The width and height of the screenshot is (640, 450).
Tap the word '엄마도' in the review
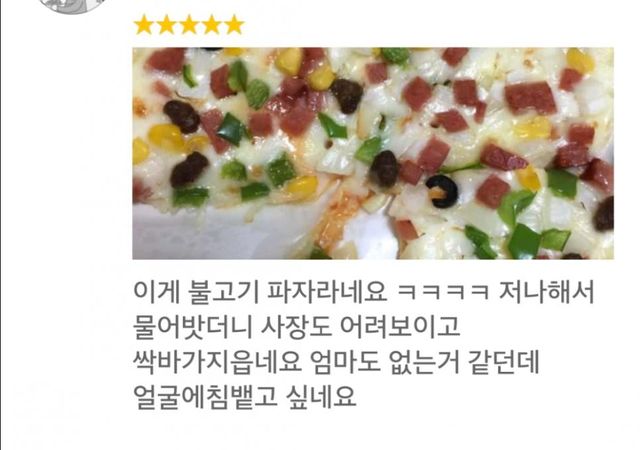pos(345,361)
